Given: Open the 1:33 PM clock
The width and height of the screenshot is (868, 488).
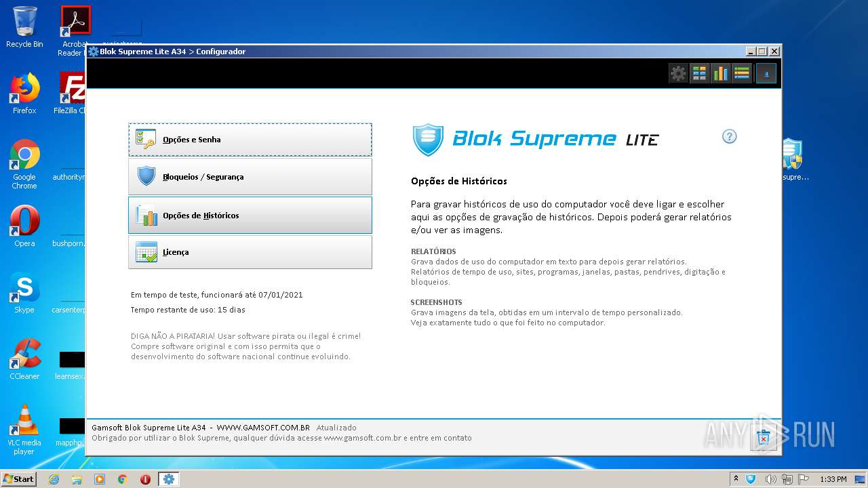Looking at the screenshot, I should point(833,479).
